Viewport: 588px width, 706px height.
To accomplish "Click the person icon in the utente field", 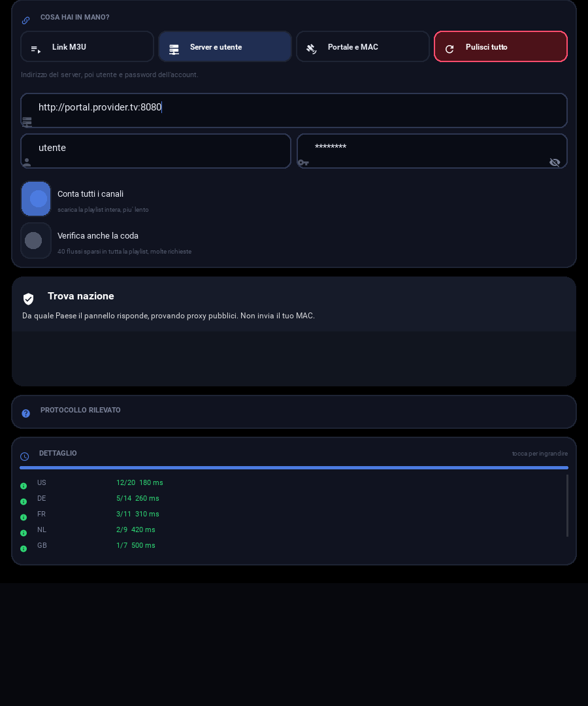I will 27,162.
